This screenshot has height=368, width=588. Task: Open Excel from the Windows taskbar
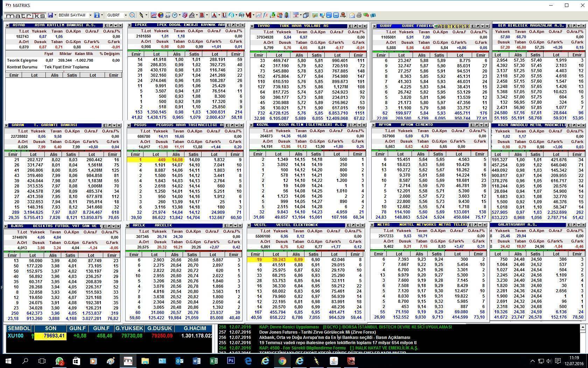click(213, 361)
